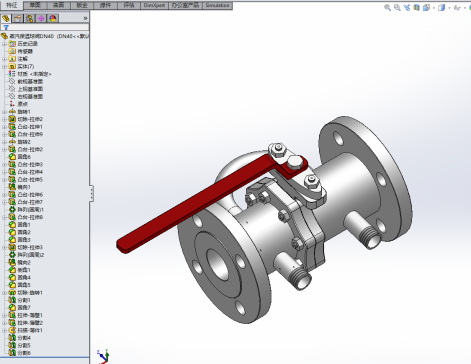The width and height of the screenshot is (471, 364).
Task: Switch to the 特征 features tab
Action: tap(11, 5)
